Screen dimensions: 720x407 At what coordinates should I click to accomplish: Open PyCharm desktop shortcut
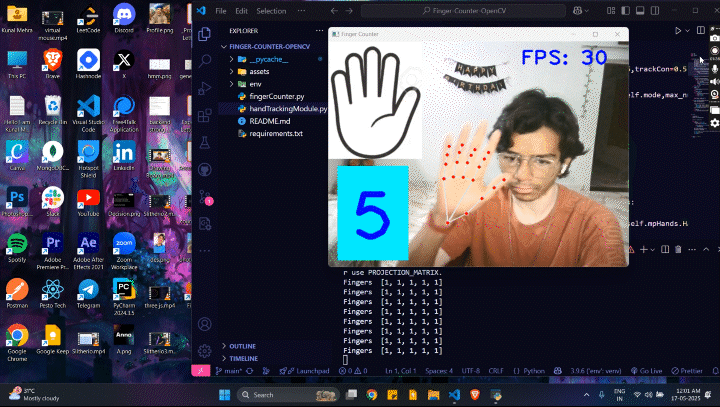click(x=124, y=297)
